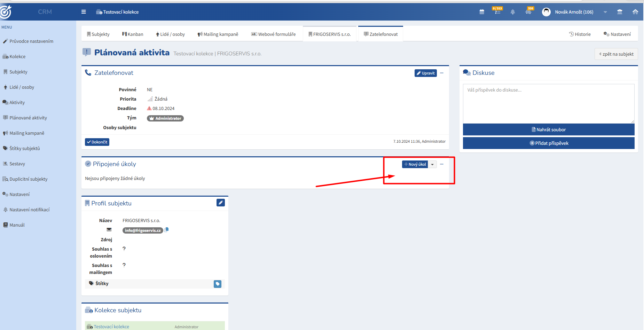Image resolution: width=644 pixels, height=330 pixels.
Task: Edit subject profile with pencil icon
Action: click(221, 203)
